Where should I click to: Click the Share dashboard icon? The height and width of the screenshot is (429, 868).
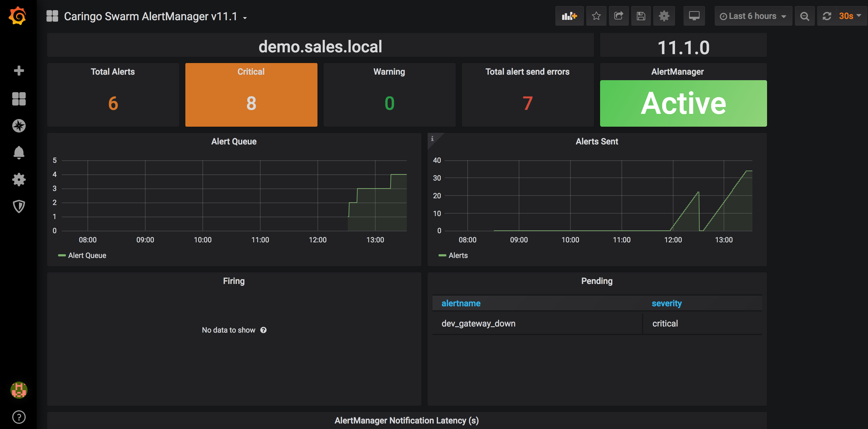(x=618, y=16)
